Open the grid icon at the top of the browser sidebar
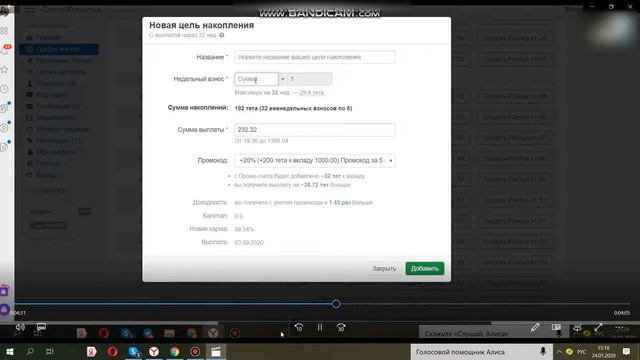Viewport: 640px width, 360px height. 4,31
